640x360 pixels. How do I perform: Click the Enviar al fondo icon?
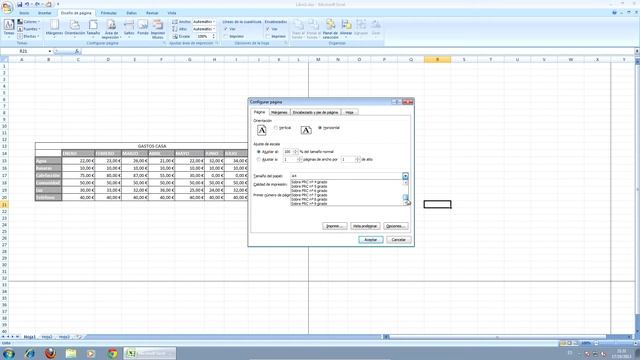coord(313,29)
